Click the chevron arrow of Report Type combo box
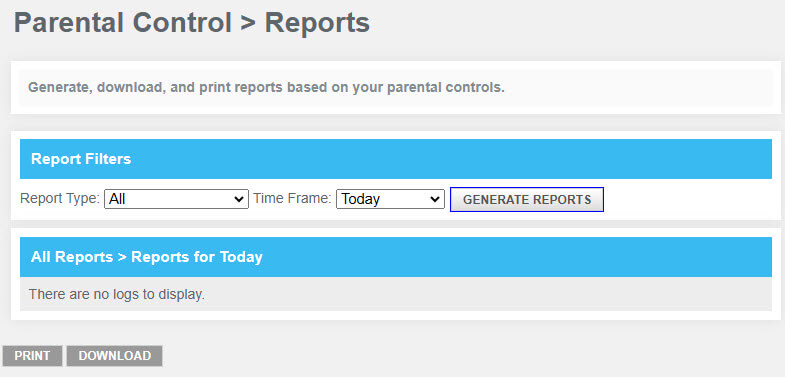The image size is (785, 377). tap(239, 199)
